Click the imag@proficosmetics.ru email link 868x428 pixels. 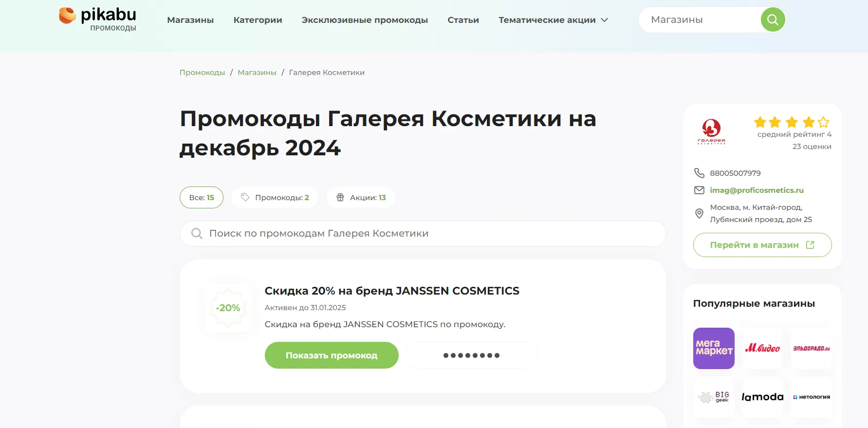click(757, 190)
